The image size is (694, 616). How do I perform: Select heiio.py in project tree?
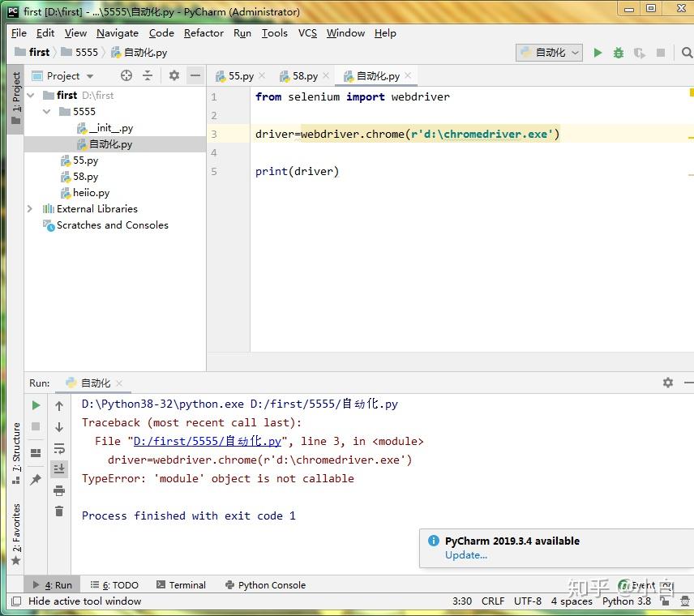pyautogui.click(x=91, y=193)
